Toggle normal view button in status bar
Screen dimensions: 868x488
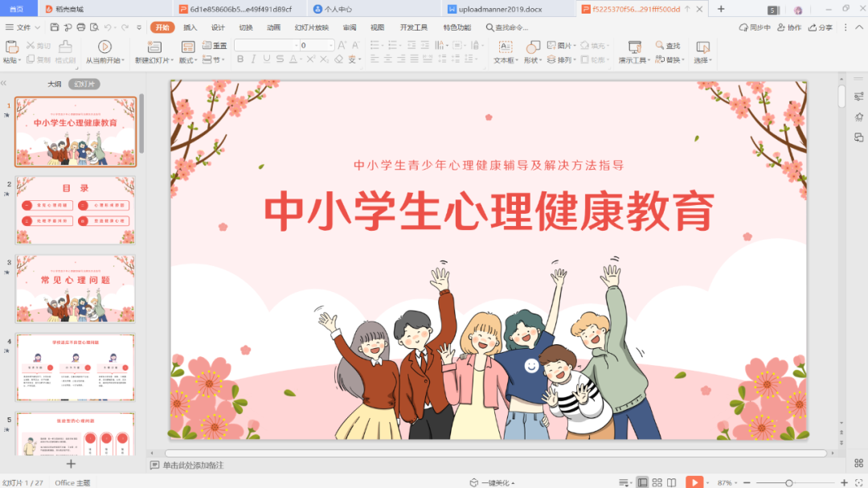click(x=642, y=483)
